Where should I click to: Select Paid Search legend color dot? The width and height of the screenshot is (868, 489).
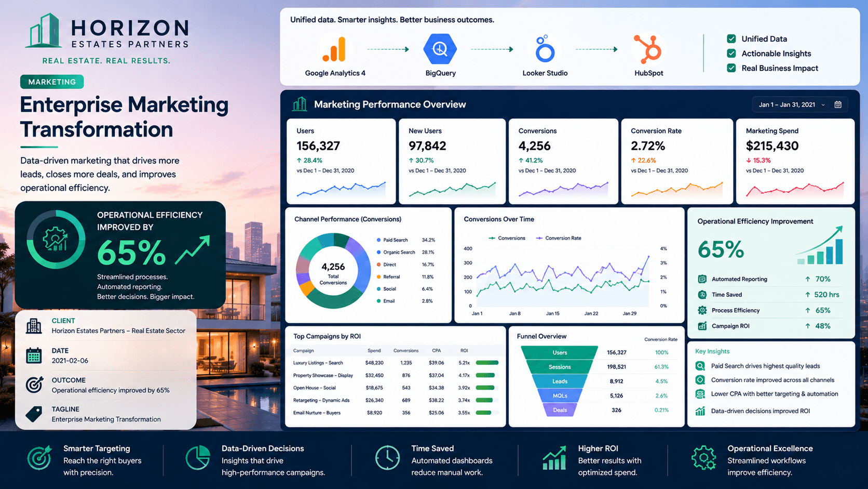[379, 240]
